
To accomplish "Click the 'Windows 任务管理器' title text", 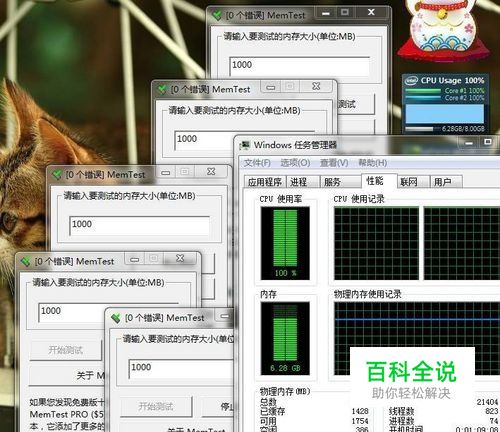I will click(x=295, y=145).
